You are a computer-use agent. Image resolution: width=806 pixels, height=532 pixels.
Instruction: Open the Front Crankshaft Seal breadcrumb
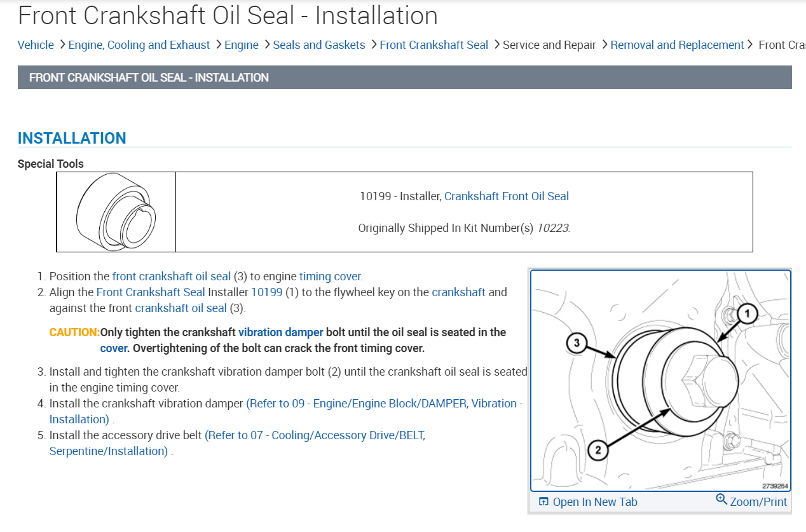[x=434, y=44]
